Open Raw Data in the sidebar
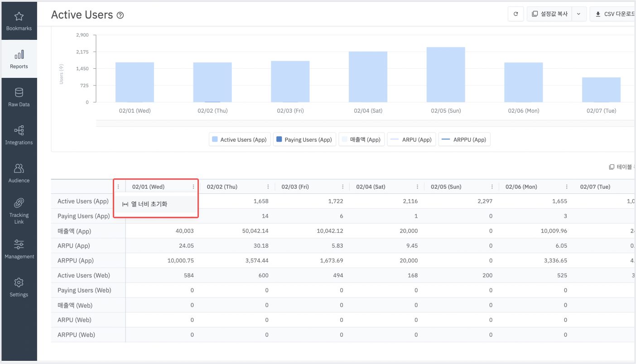 tap(19, 97)
